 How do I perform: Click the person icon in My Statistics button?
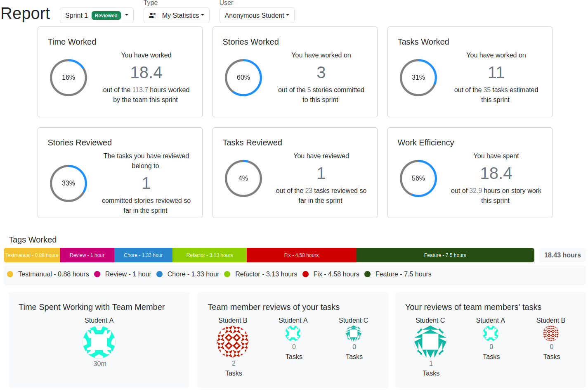(152, 15)
